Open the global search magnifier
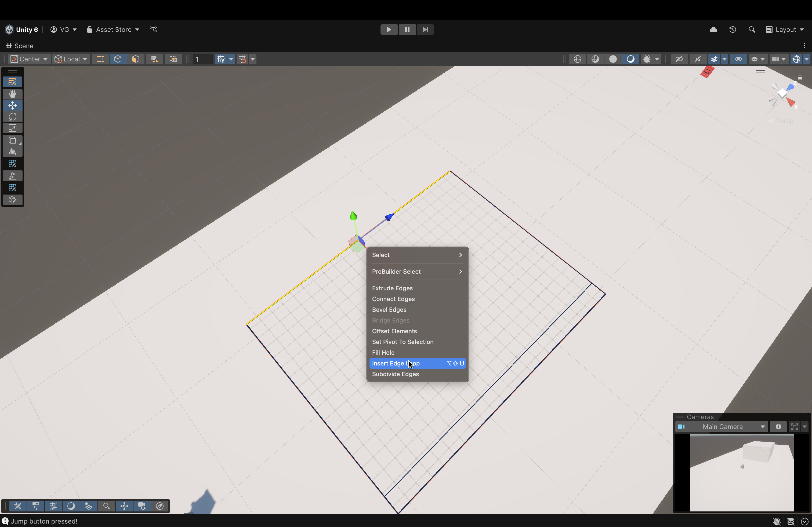 pyautogui.click(x=752, y=30)
